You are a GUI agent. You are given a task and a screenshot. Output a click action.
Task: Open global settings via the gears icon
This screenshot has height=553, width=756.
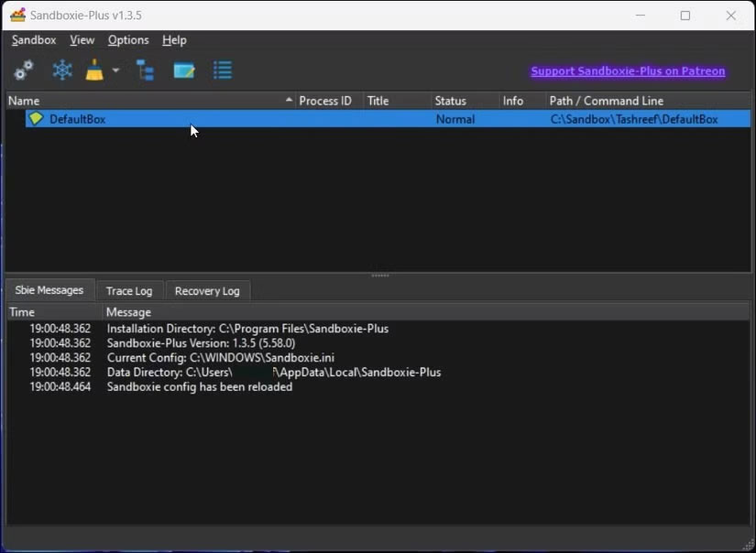[23, 70]
